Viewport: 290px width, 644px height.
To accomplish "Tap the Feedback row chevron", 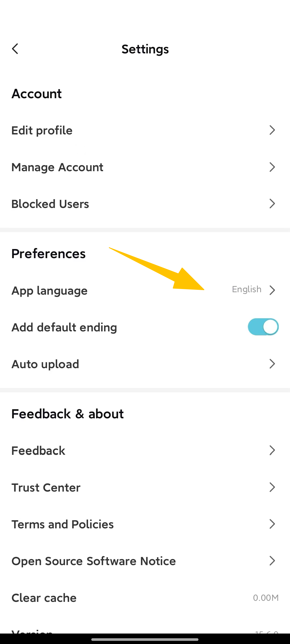I will (272, 450).
